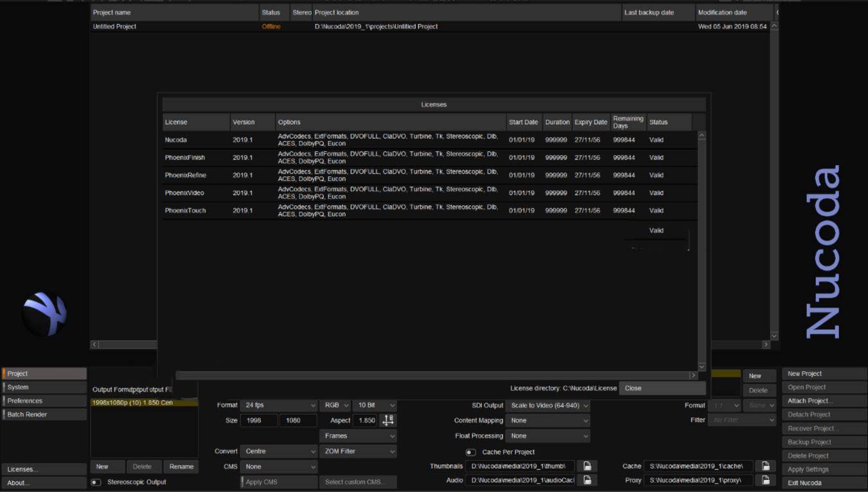This screenshot has height=492, width=868.
Task: Click the Expiry Date column header
Action: pyautogui.click(x=591, y=122)
